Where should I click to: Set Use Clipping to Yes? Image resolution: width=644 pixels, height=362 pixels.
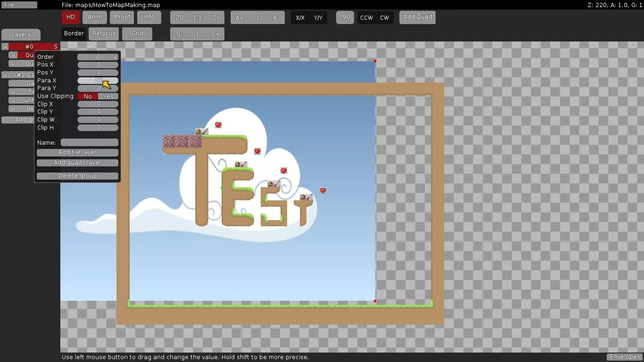coord(108,96)
